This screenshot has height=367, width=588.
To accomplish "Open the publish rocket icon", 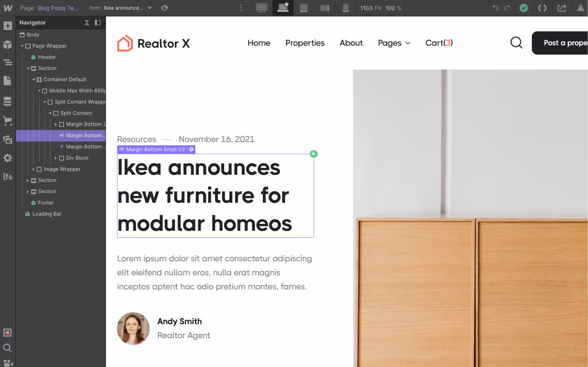I will [580, 8].
